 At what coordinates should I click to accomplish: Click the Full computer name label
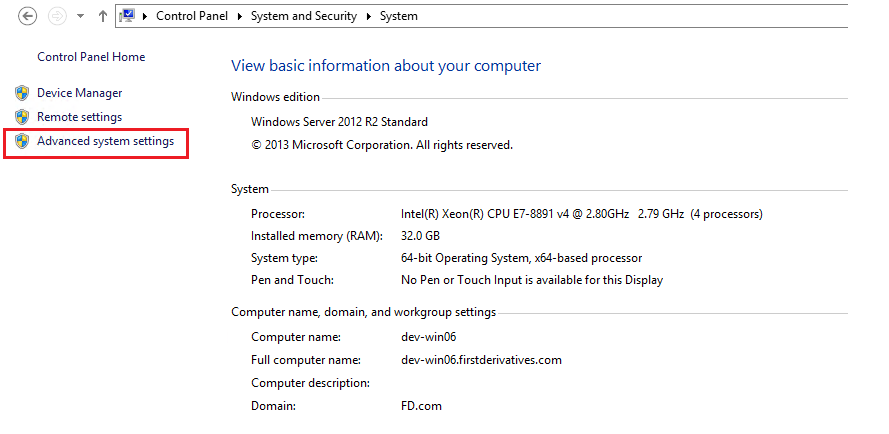pyautogui.click(x=306, y=360)
